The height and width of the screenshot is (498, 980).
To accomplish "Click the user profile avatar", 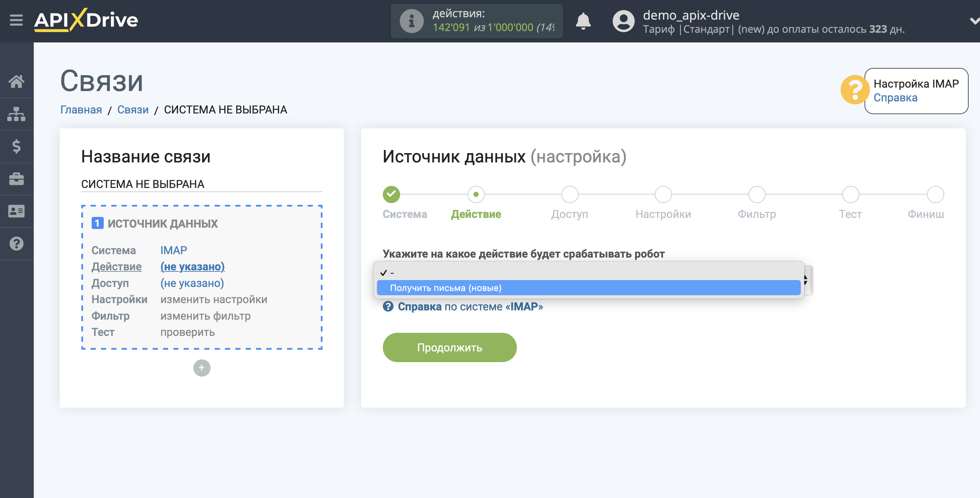I will pyautogui.click(x=623, y=21).
